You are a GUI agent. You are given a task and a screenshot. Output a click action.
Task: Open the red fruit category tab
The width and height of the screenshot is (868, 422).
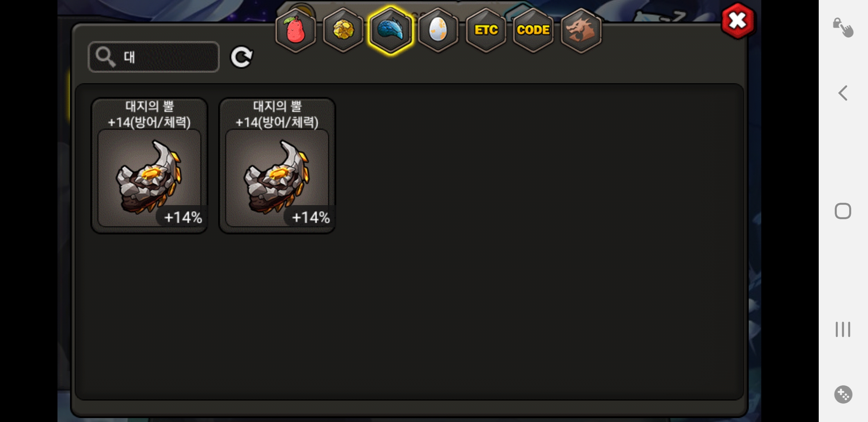296,30
